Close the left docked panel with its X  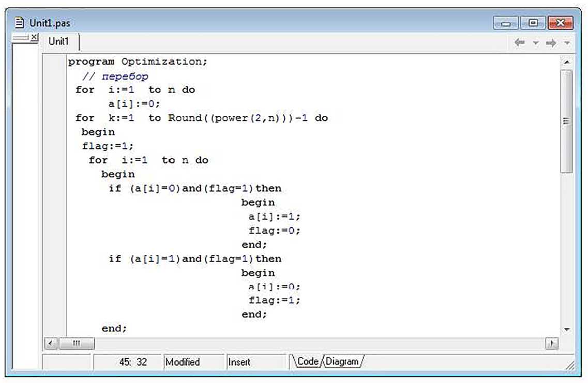pyautogui.click(x=34, y=37)
